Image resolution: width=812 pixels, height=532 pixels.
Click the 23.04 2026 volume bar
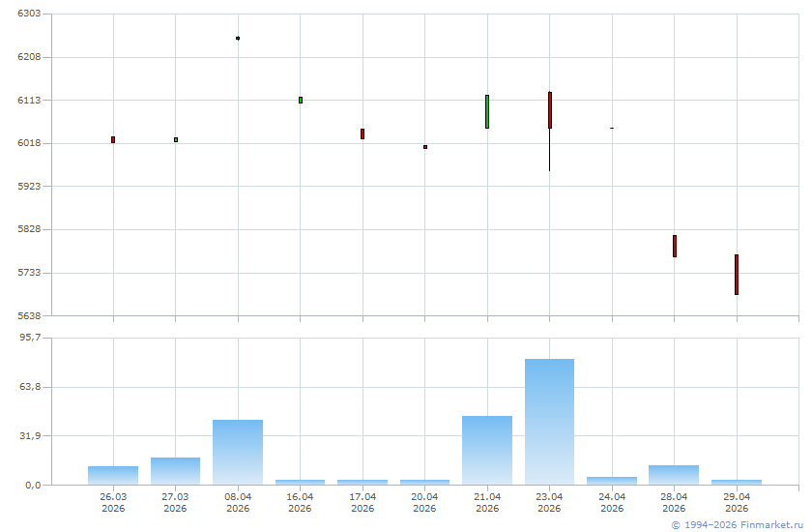549,422
